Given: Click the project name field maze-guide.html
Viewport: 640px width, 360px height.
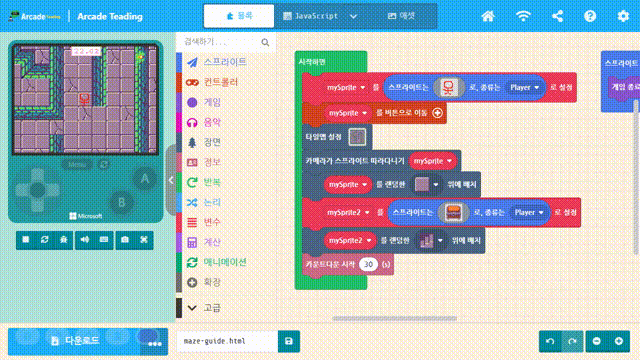Looking at the screenshot, I should (x=227, y=341).
